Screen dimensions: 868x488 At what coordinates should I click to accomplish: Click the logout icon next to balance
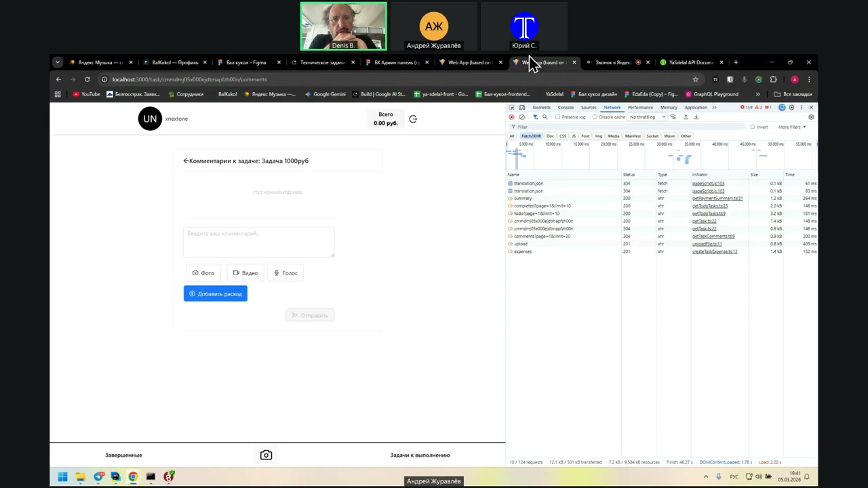[413, 119]
